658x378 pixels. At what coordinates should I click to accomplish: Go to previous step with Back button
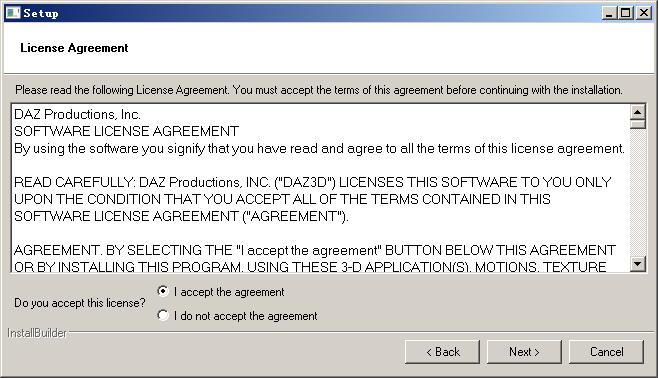(x=442, y=352)
